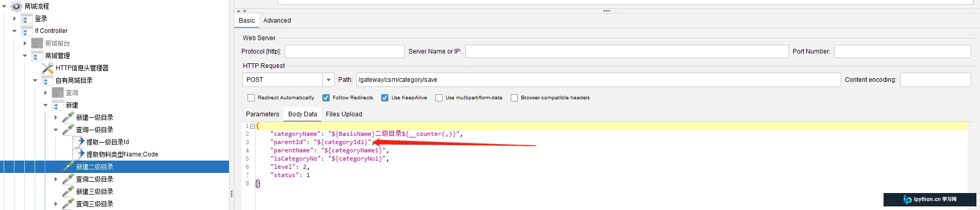The image size is (980, 210).
Task: Open the HTTP method POST dropdown
Action: click(329, 80)
